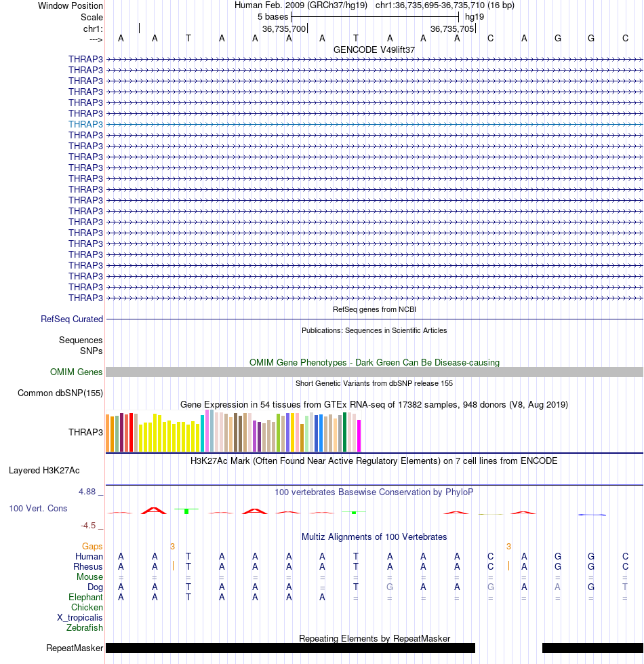Click the blue negative PhyloP conservation bar
This screenshot has height=664, width=644.
(592, 515)
